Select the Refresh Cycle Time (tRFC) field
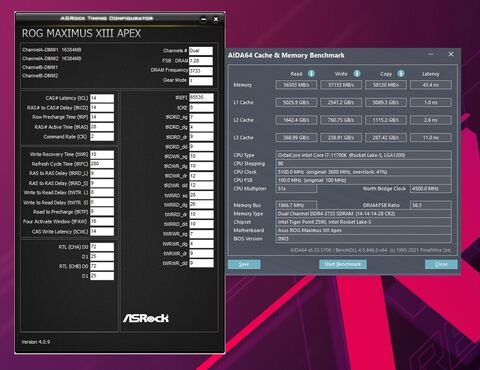The width and height of the screenshot is (480, 370). point(102,164)
